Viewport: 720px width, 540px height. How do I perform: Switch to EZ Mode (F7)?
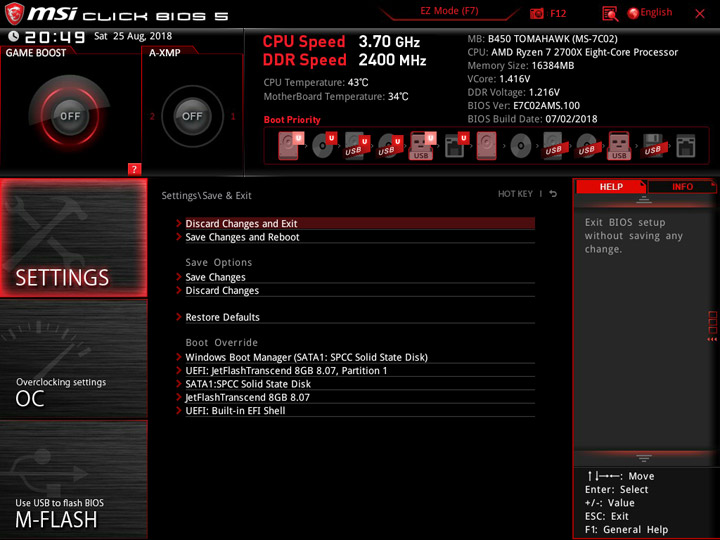pyautogui.click(x=449, y=11)
